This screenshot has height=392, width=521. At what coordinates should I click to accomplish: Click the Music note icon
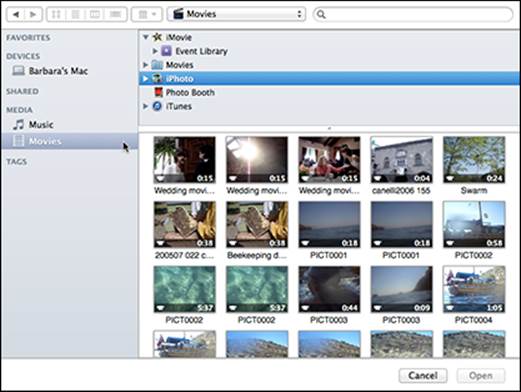19,125
